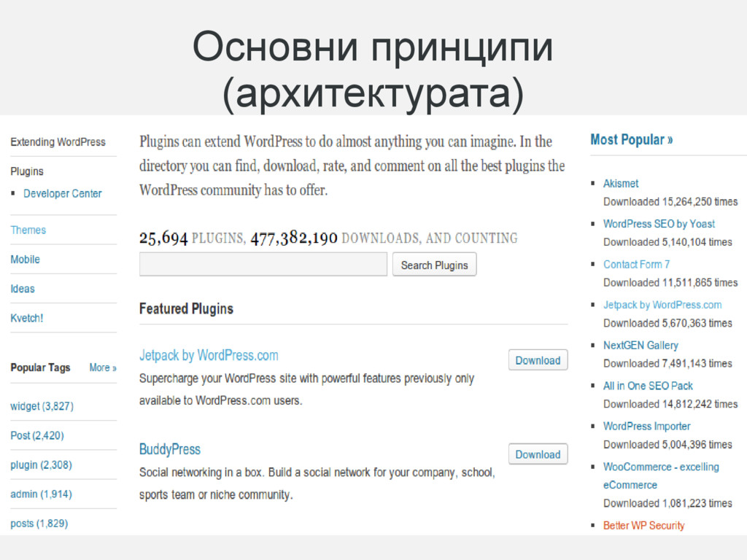Open WordPress SEO by Yoast
The height and width of the screenshot is (560, 747).
659,224
